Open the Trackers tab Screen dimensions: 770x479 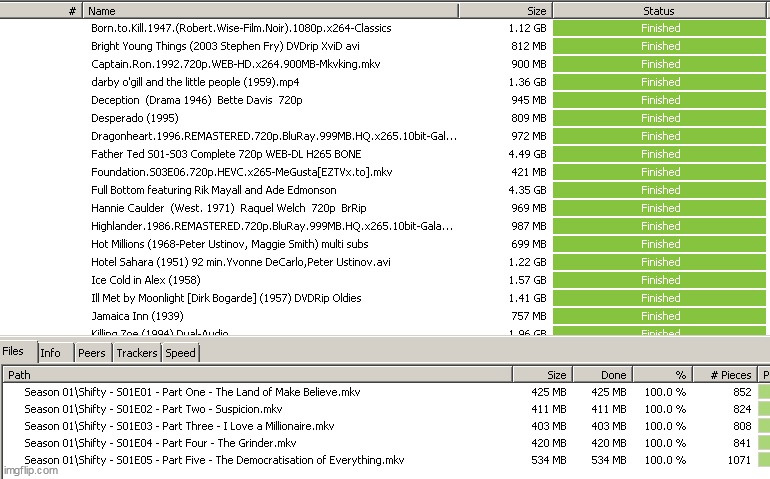(137, 353)
